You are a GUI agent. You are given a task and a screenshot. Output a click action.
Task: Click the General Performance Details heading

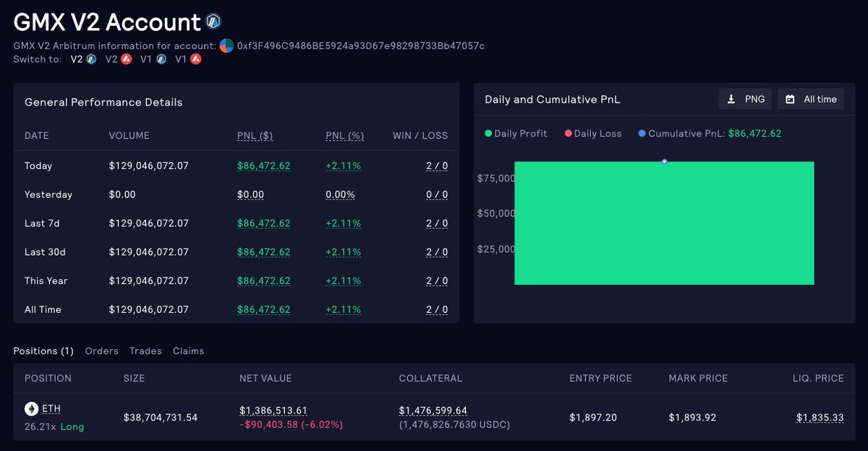pos(103,102)
